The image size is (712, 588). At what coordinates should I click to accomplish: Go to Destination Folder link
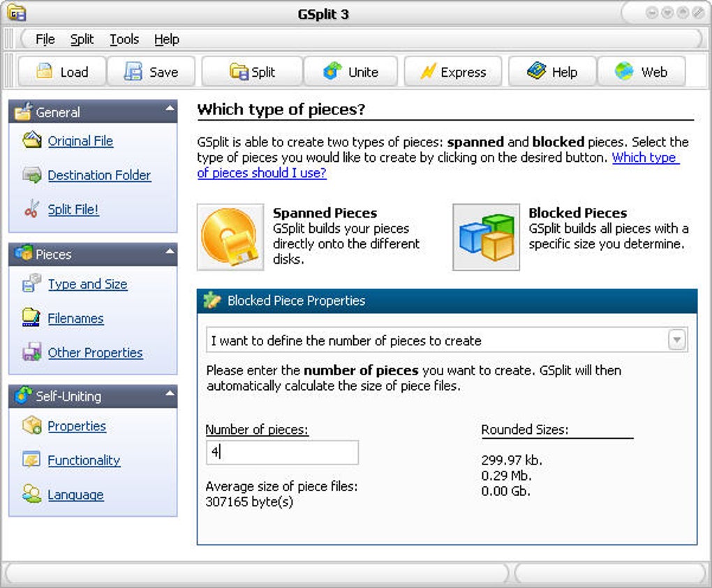99,175
